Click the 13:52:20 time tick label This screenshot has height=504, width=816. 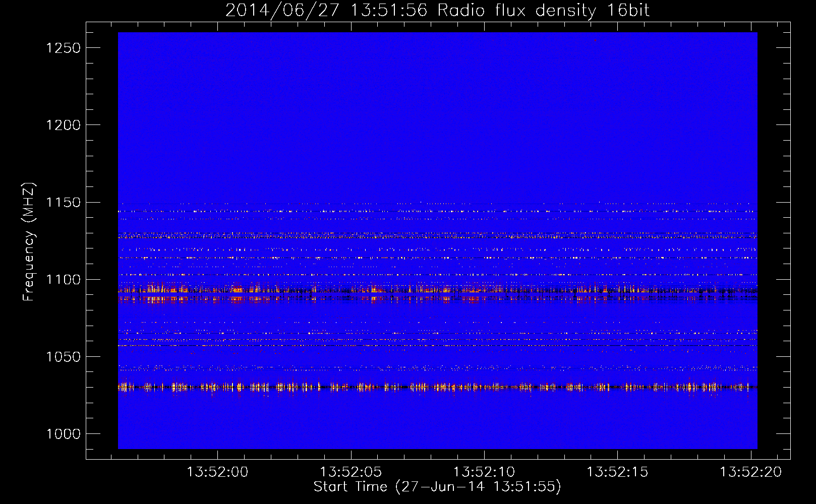click(750, 472)
